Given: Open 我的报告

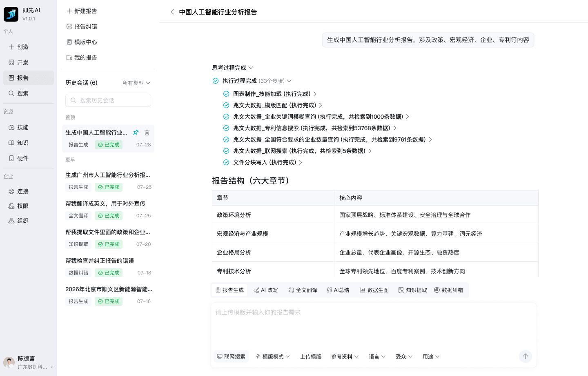Looking at the screenshot, I should point(82,58).
